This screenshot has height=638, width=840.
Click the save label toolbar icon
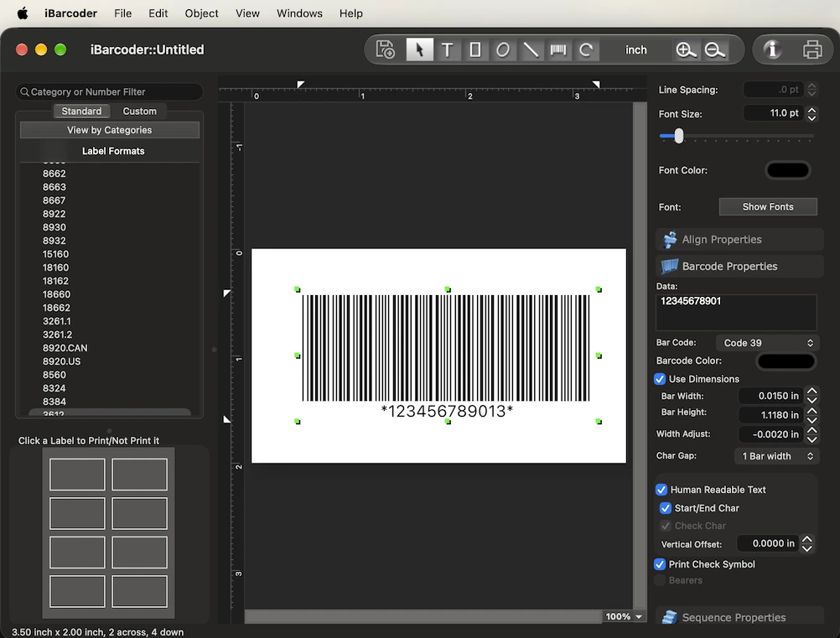(x=385, y=49)
